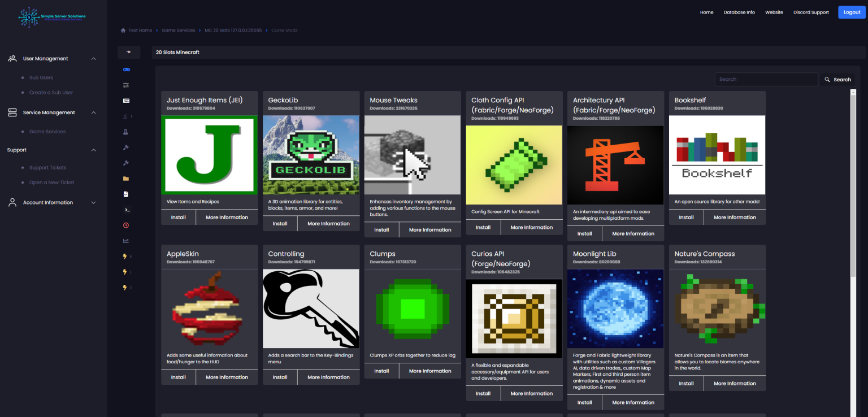Click the Search button with magnifier

[x=838, y=80]
